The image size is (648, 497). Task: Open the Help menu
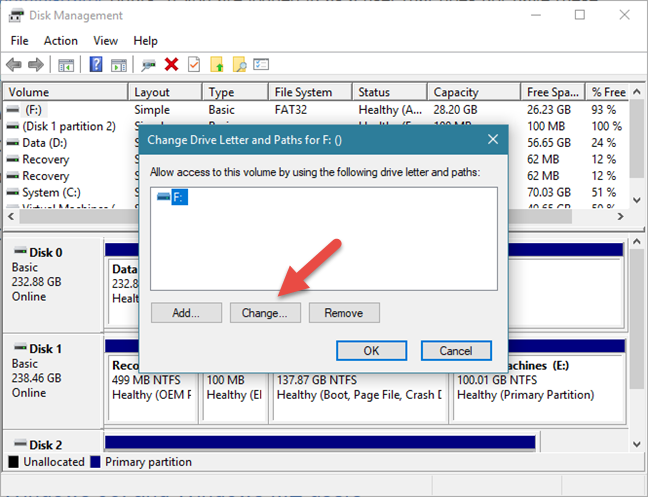[145, 41]
